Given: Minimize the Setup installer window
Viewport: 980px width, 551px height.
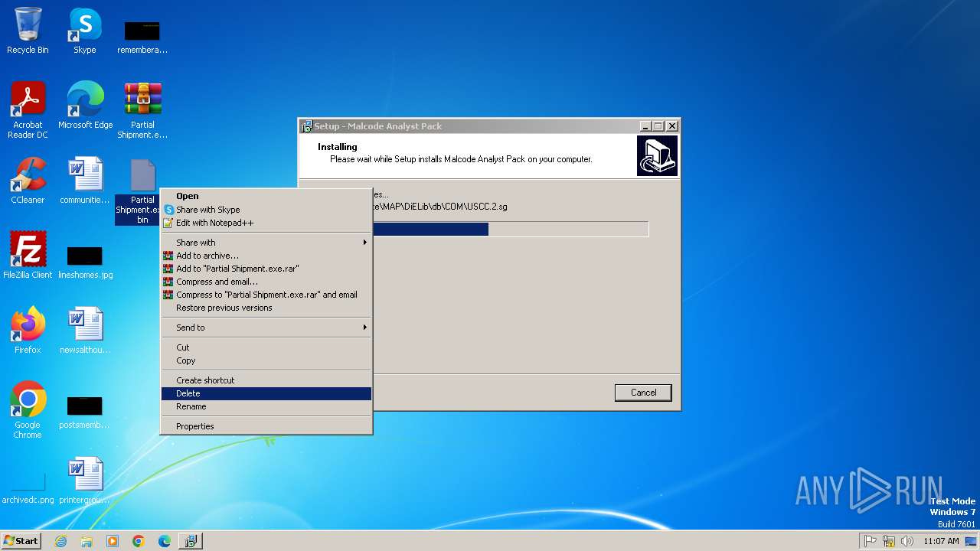Looking at the screenshot, I should [645, 126].
